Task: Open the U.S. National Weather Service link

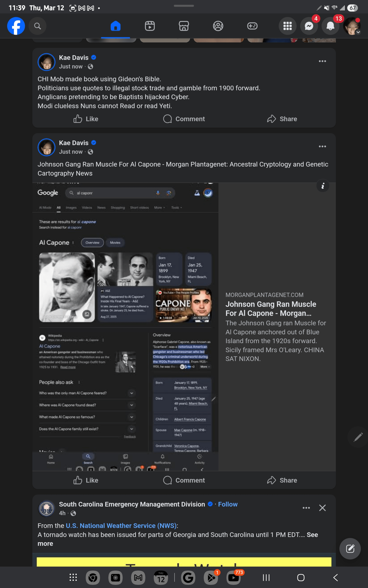Action: coord(121,526)
